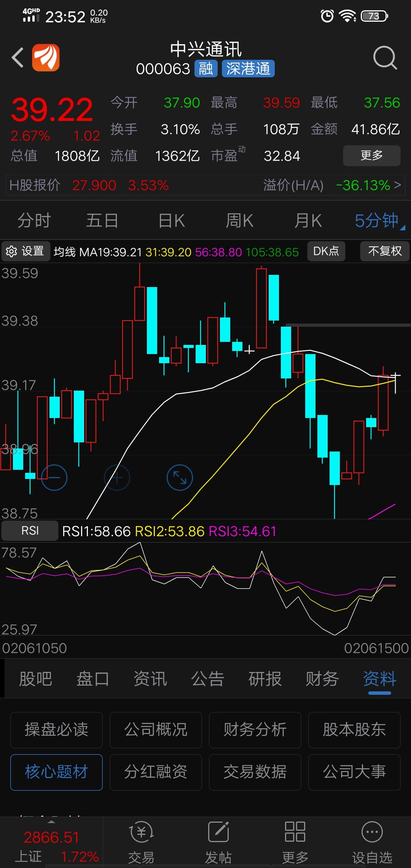This screenshot has height=868, width=411.
Task: Tap the back arrow icon
Action: click(18, 58)
